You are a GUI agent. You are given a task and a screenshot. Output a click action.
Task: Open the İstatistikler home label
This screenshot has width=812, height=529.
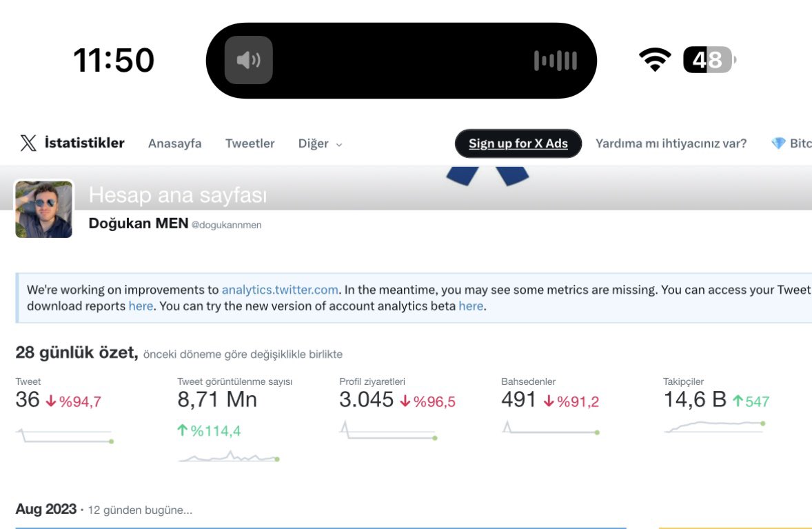click(84, 143)
